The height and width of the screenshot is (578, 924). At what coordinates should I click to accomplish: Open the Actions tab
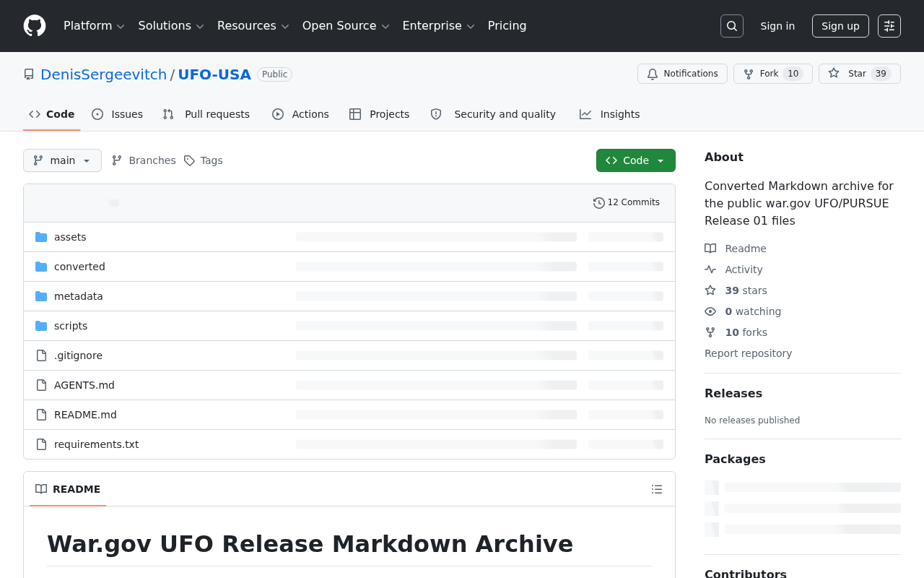(300, 114)
